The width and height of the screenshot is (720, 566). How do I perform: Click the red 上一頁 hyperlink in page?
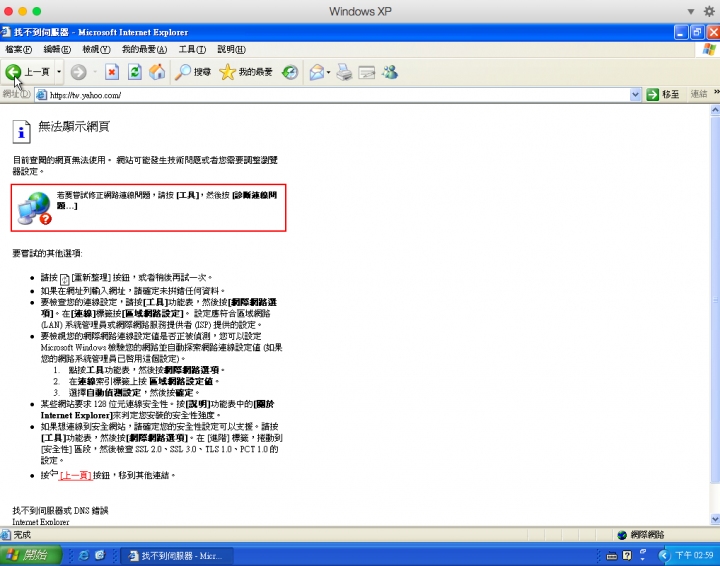[x=75, y=476]
